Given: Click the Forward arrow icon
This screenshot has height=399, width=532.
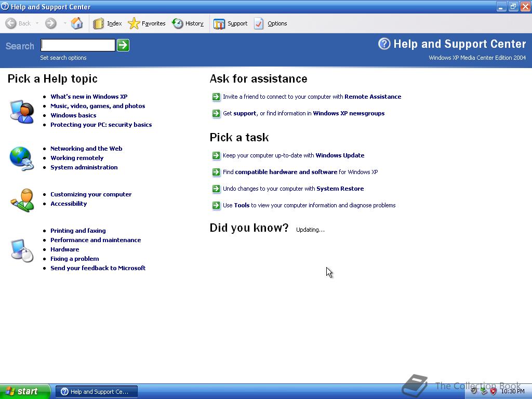Looking at the screenshot, I should [x=51, y=23].
